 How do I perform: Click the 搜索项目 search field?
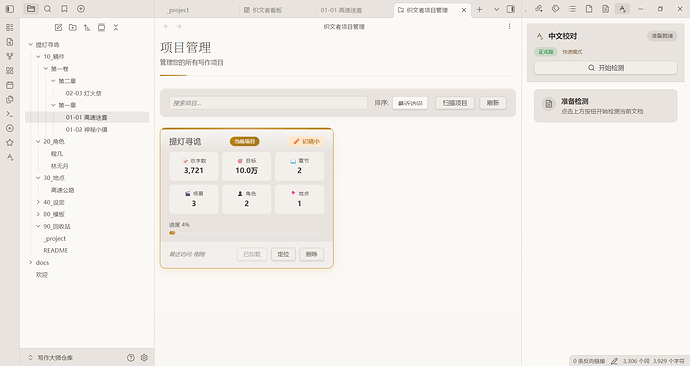tap(268, 103)
